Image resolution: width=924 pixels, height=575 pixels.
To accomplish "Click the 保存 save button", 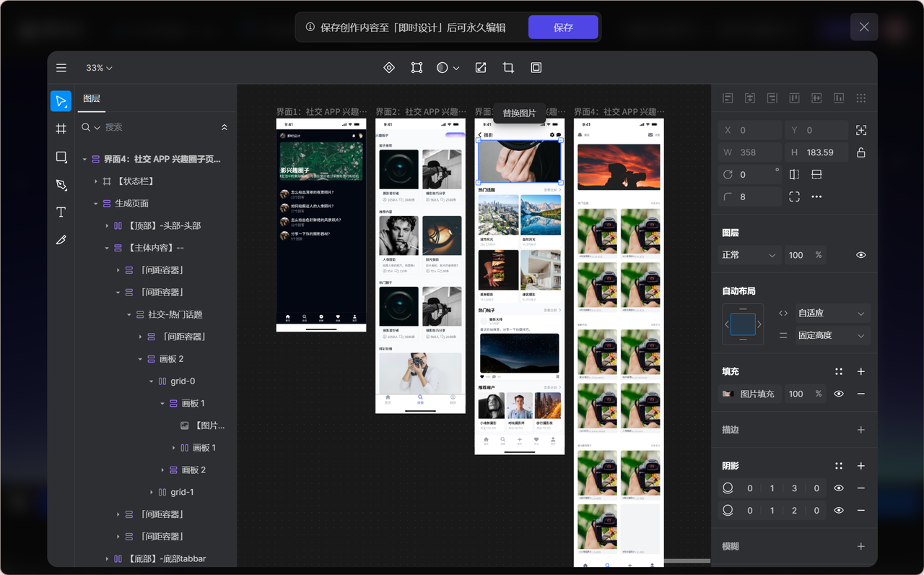I will [x=563, y=27].
